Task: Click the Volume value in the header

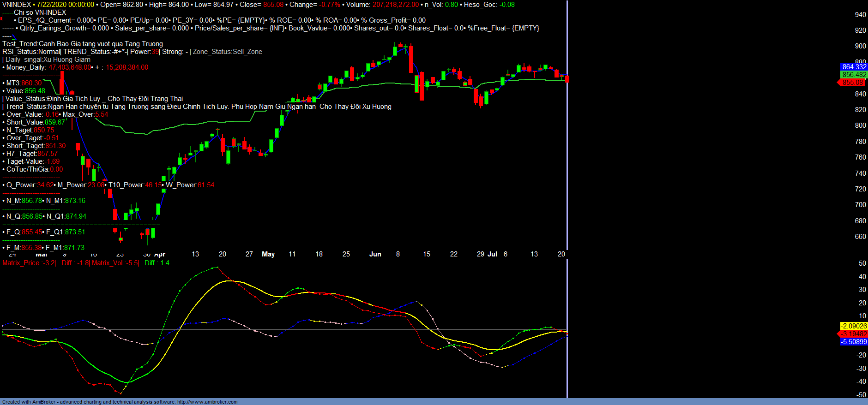Action: pos(395,5)
